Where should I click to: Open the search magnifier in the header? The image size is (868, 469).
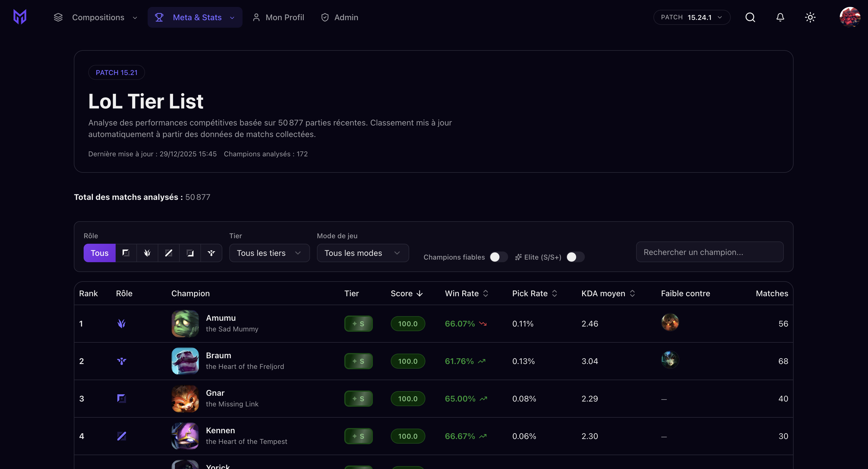750,17
